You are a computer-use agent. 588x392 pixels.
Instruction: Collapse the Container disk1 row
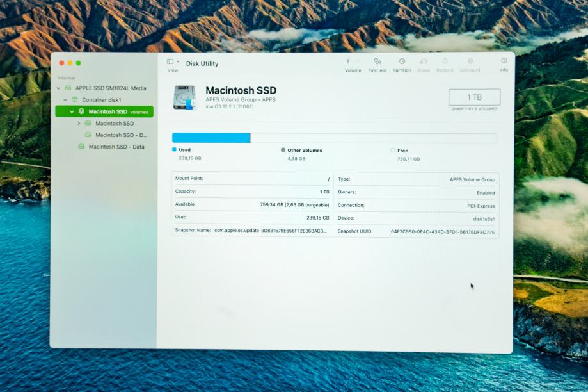click(65, 100)
